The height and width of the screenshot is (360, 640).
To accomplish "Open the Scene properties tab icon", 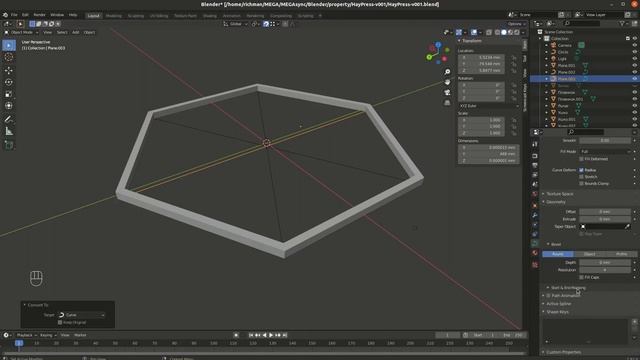I will click(535, 184).
